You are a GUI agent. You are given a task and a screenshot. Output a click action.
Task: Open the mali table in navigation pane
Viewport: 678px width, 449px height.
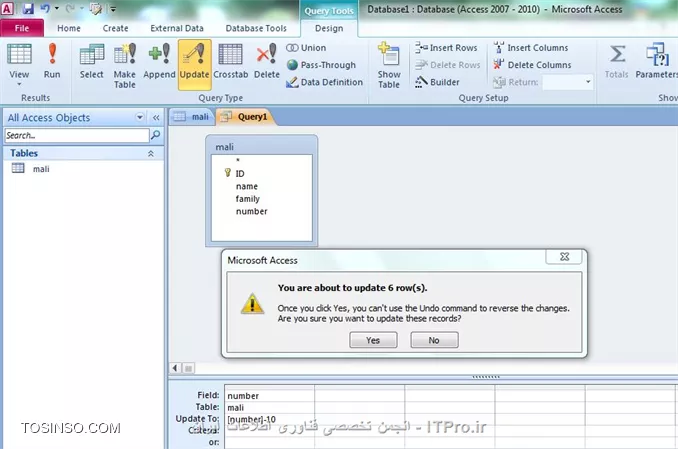coord(41,169)
